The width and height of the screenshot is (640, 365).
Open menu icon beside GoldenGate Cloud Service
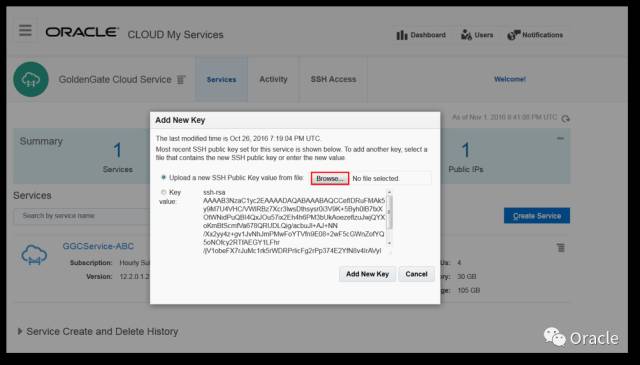tap(181, 80)
